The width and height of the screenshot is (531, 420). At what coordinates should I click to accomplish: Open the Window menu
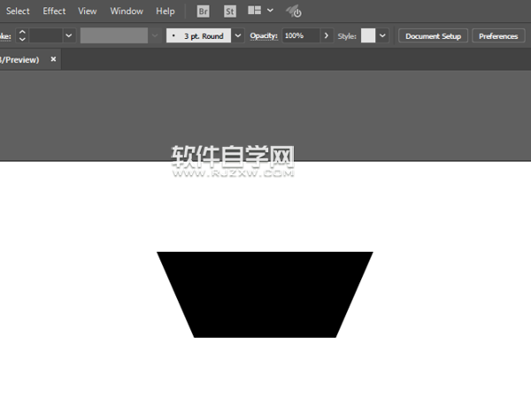tap(127, 11)
